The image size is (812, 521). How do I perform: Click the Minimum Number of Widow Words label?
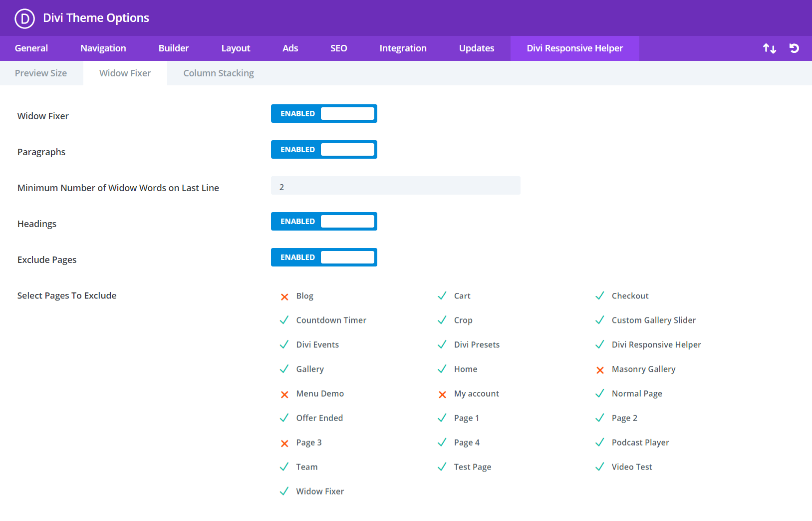click(x=118, y=188)
